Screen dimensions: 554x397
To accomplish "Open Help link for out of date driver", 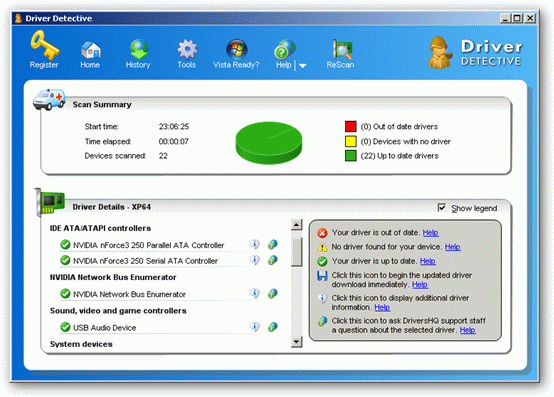I will pos(431,233).
